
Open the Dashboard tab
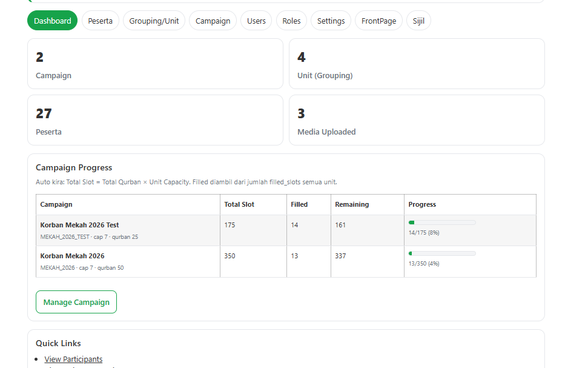click(x=52, y=20)
